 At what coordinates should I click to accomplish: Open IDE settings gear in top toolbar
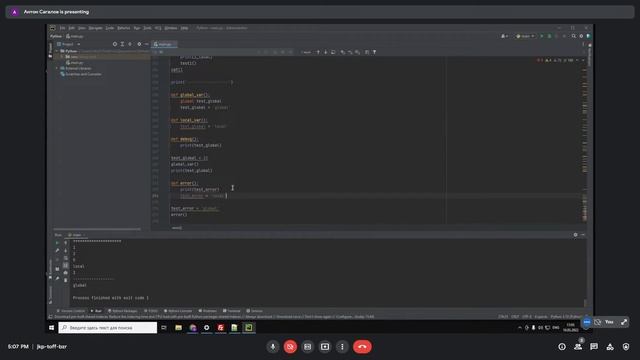click(x=581, y=36)
